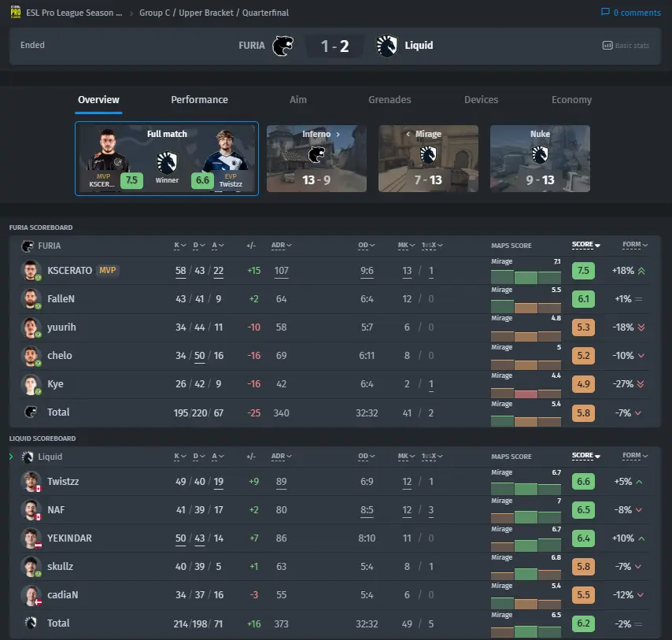The image size is (672, 640).
Task: Click Twistzz's upward form arrow
Action: [640, 482]
